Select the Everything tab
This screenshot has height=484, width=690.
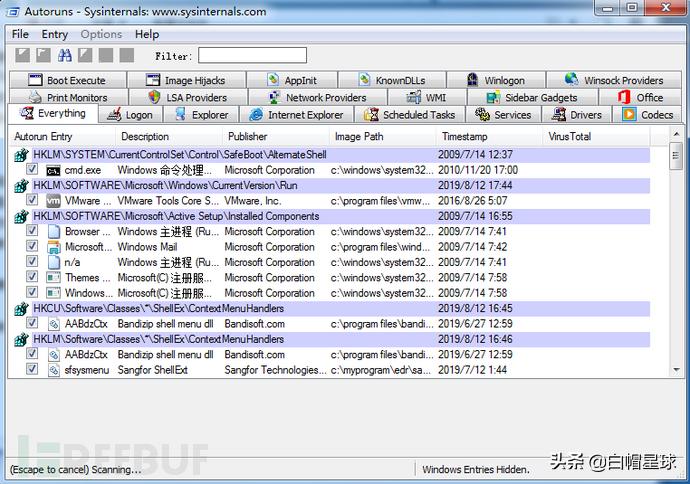coord(53,114)
